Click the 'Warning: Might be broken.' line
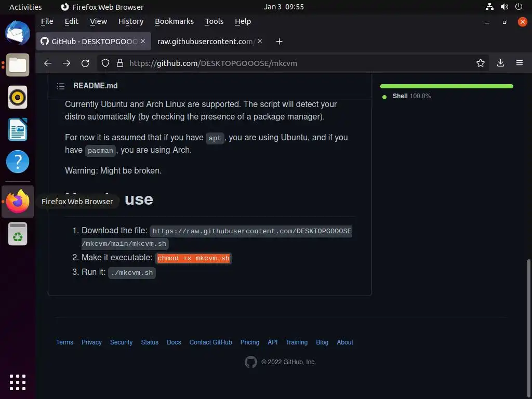 pos(113,170)
